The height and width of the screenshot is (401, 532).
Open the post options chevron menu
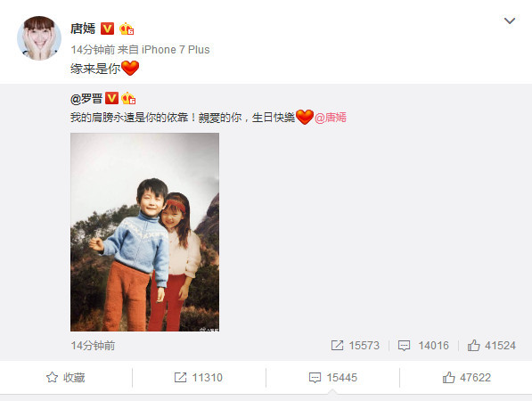509,21
